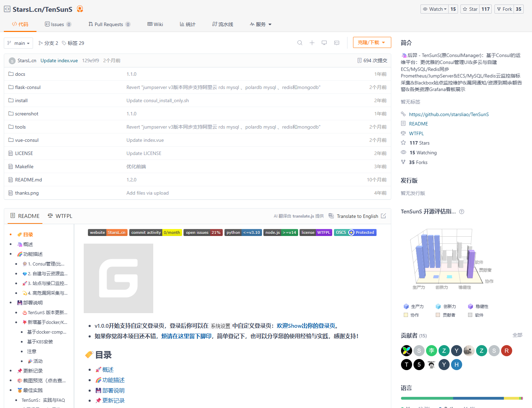532x408 pixels.
Task: Open the 流水线 tab
Action: coord(223,24)
